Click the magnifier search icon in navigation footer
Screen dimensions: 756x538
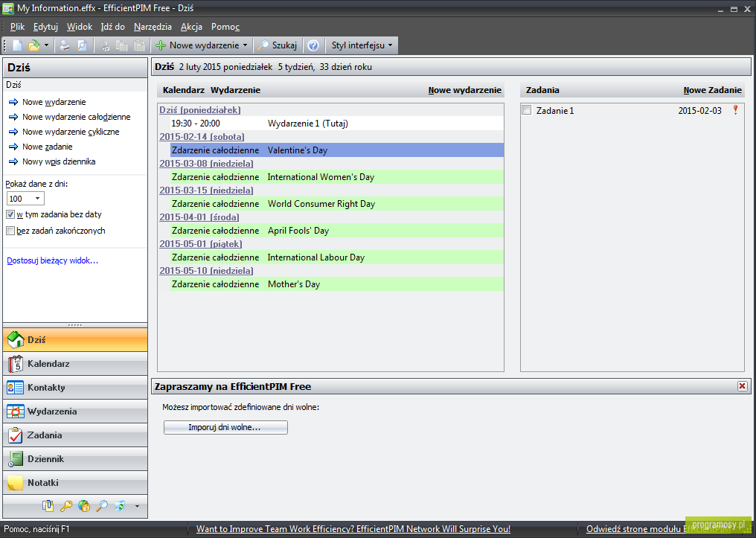coord(102,506)
